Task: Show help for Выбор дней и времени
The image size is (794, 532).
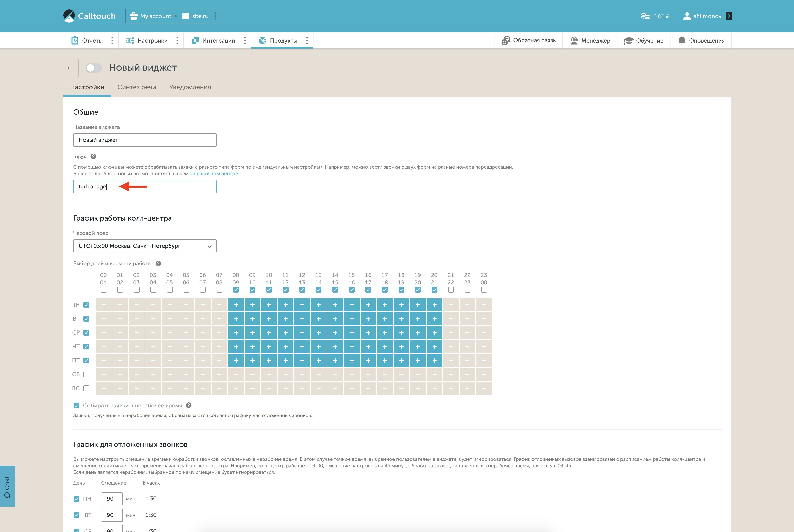Action: point(158,264)
